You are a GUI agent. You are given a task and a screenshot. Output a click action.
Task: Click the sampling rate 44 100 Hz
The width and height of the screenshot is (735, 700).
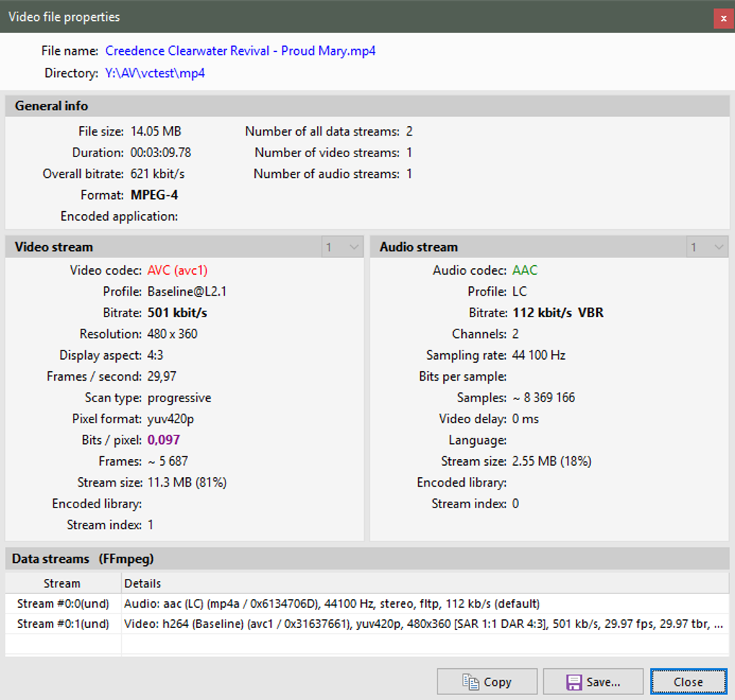click(x=538, y=355)
